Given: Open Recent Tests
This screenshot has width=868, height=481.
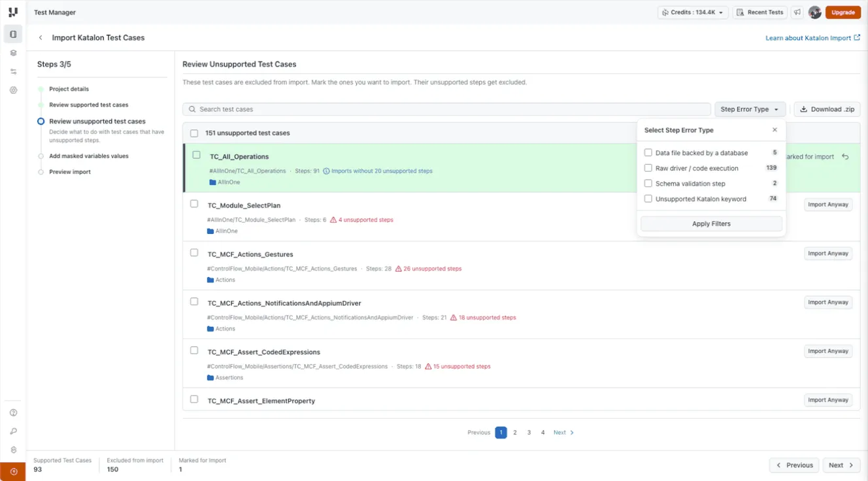Looking at the screenshot, I should (x=760, y=12).
